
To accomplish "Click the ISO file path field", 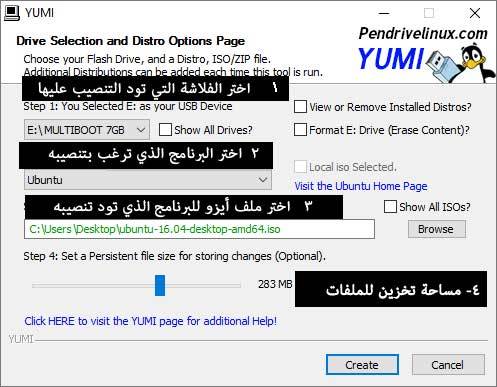I will coord(199,229).
